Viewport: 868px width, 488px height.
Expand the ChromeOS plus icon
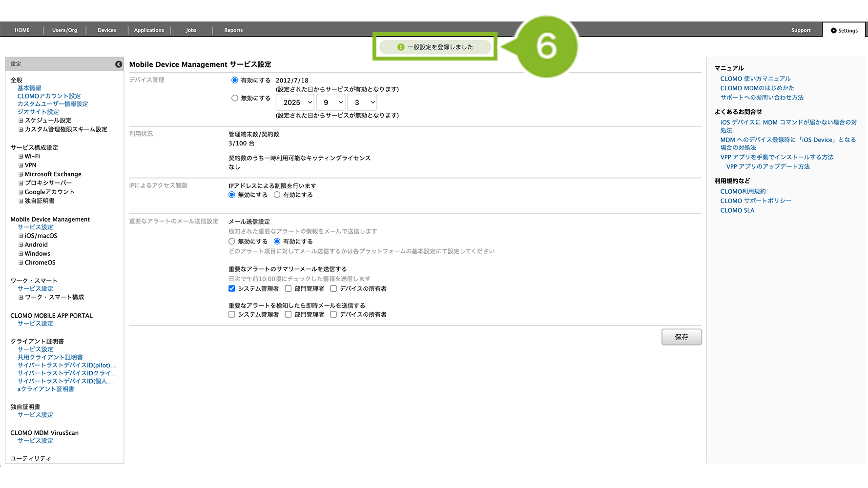(21, 263)
